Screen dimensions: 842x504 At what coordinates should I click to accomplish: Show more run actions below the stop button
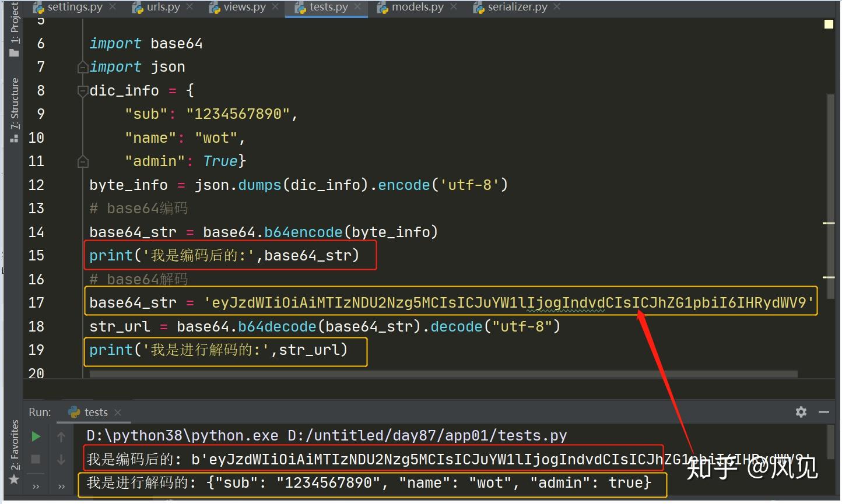point(36,485)
